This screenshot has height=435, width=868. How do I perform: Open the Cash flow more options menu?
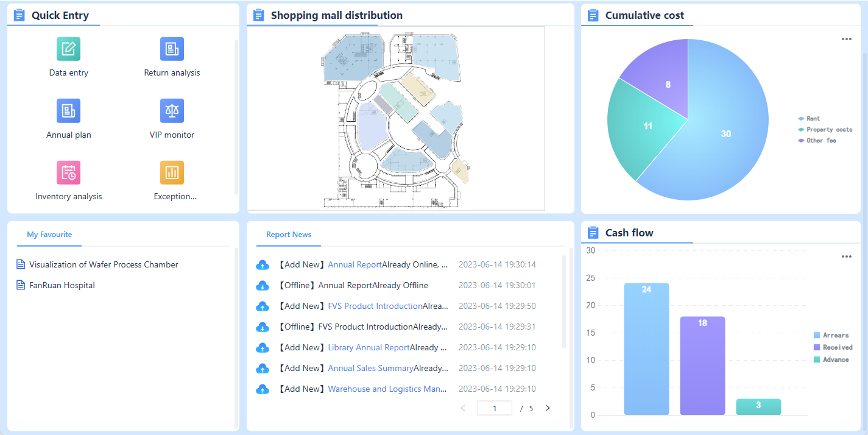[846, 256]
